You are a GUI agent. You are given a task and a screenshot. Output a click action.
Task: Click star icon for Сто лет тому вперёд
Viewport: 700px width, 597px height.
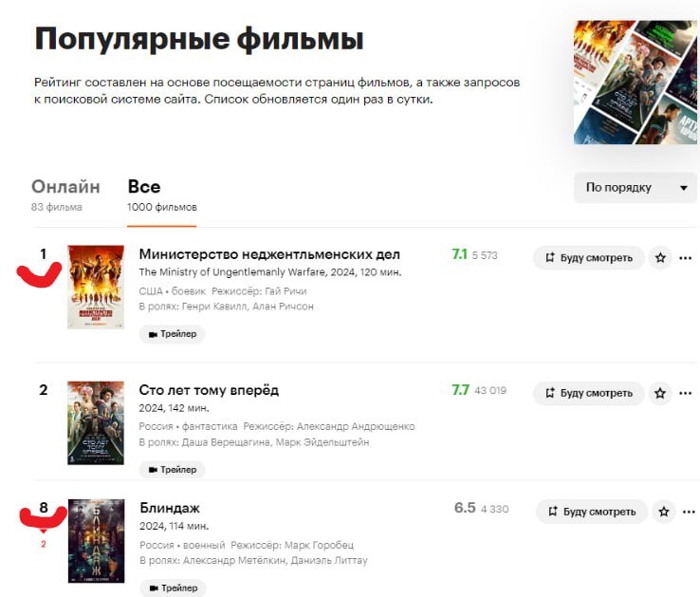(660, 393)
